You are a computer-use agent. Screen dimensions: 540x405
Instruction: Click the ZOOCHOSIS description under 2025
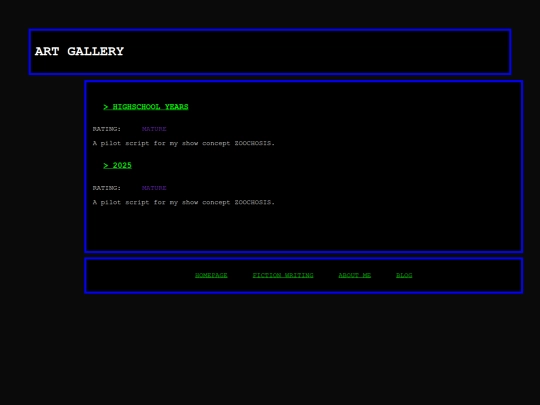tap(184, 202)
